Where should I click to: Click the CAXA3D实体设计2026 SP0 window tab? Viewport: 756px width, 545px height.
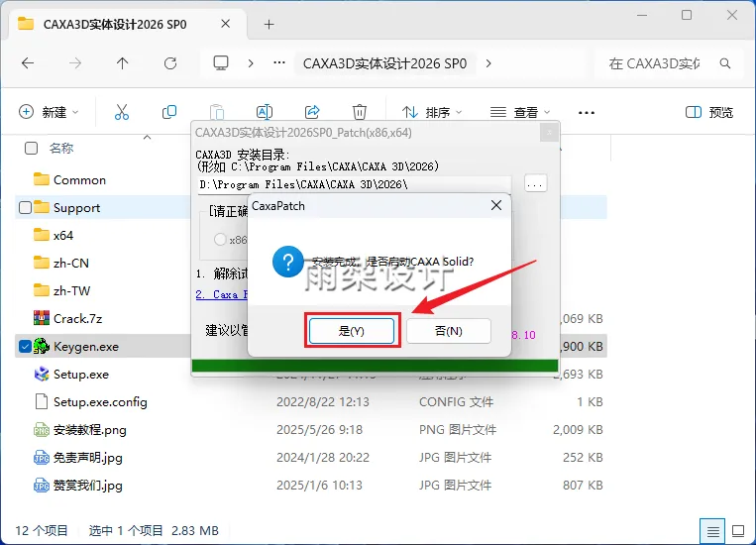click(x=126, y=24)
